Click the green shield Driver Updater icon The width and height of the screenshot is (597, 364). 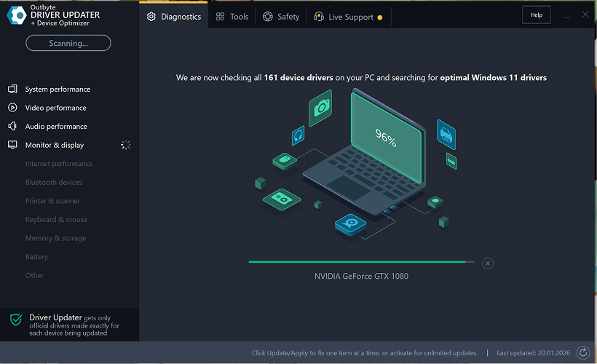(16, 320)
